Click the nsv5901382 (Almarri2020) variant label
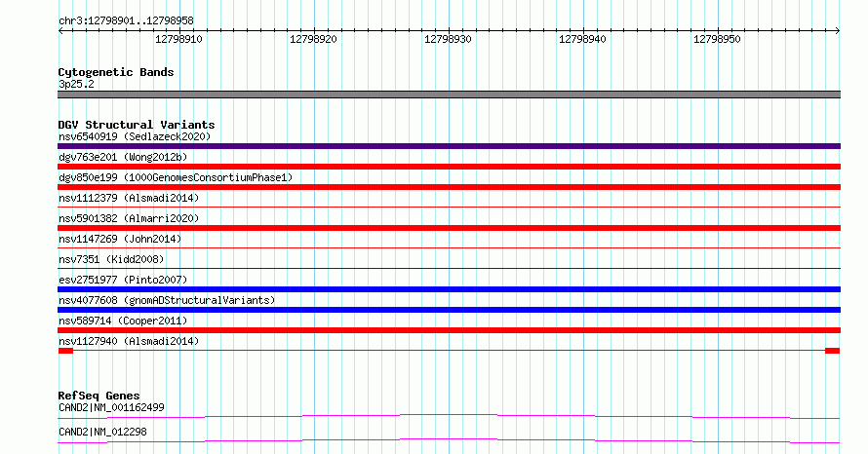 129,218
